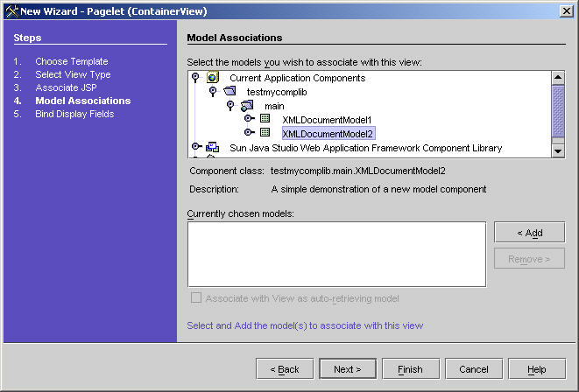This screenshot has height=392, width=579.
Task: Click the Component Library icon for Sun Java Studio
Action: 212,147
